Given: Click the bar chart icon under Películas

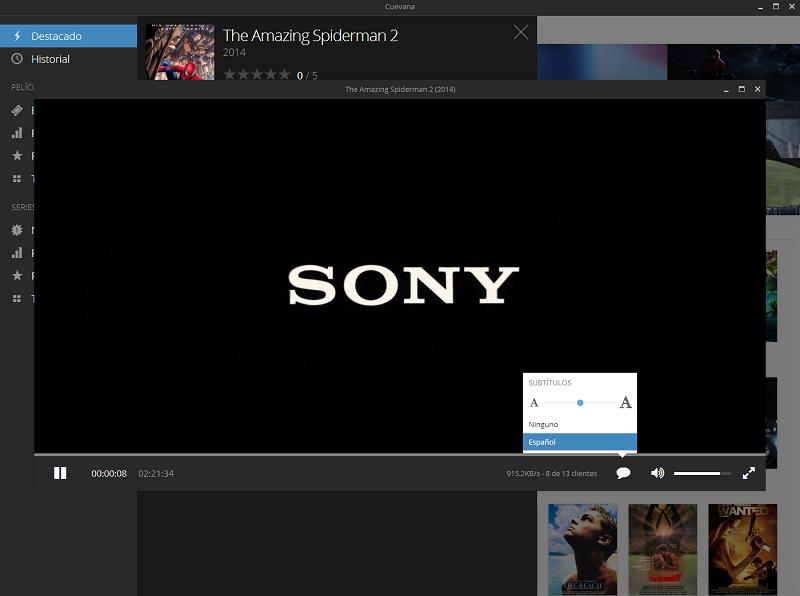Looking at the screenshot, I should [x=17, y=133].
